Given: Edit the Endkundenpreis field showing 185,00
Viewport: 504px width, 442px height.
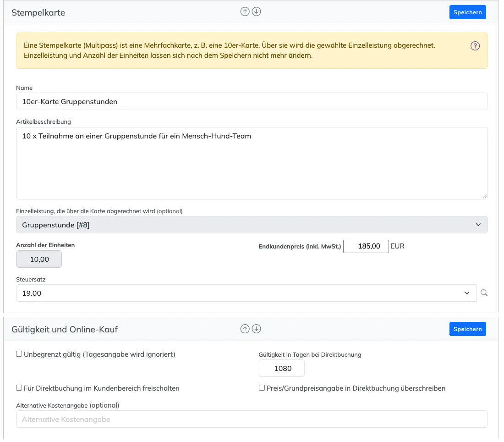Looking at the screenshot, I should [x=366, y=246].
